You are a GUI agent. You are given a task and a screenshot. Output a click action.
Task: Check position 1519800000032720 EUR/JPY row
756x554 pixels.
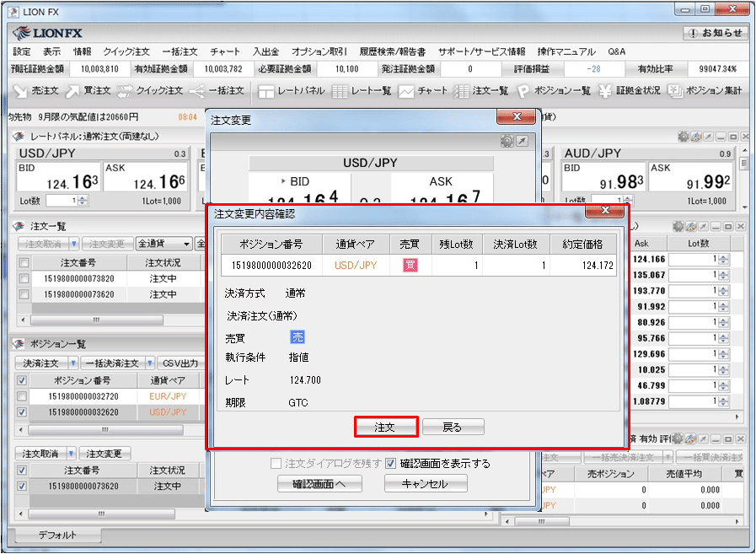coord(22,396)
